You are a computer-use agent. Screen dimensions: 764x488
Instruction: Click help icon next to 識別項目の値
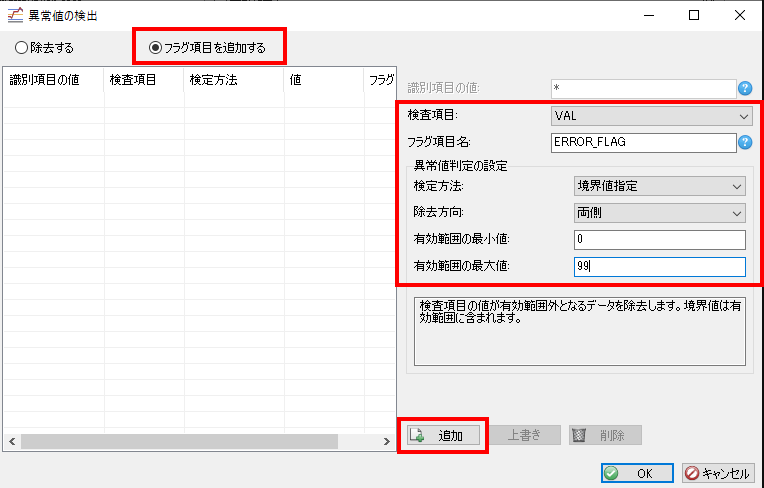click(x=745, y=88)
